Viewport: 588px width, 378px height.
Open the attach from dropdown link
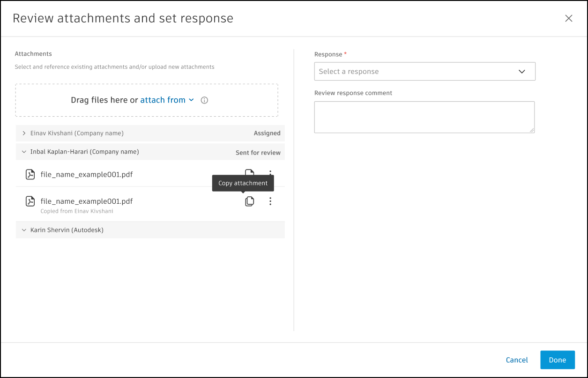[x=167, y=100]
